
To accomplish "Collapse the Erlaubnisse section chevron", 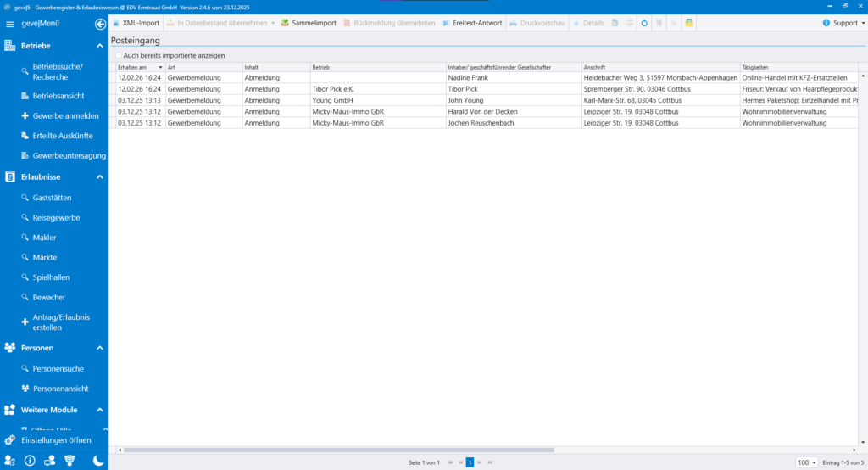I will [x=99, y=177].
